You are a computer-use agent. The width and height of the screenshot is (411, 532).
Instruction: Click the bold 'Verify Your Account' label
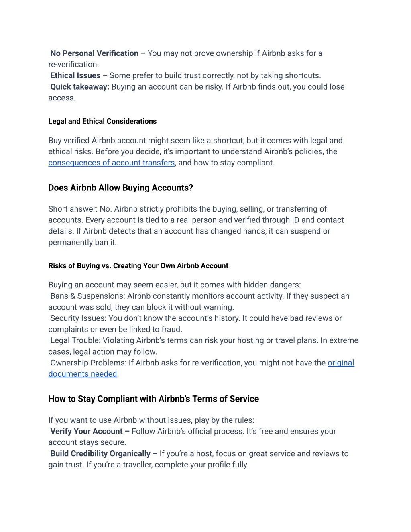point(86,431)
